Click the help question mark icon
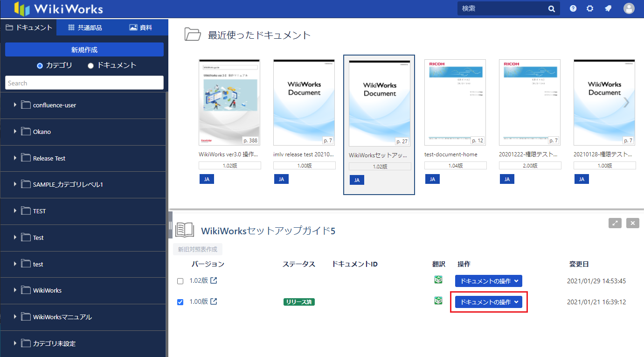This screenshot has height=357, width=644. 573,8
